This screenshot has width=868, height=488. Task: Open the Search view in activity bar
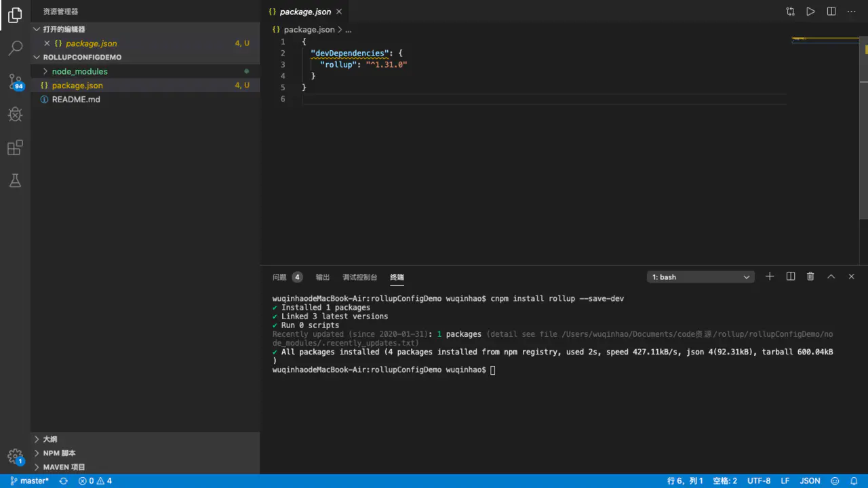tap(15, 48)
